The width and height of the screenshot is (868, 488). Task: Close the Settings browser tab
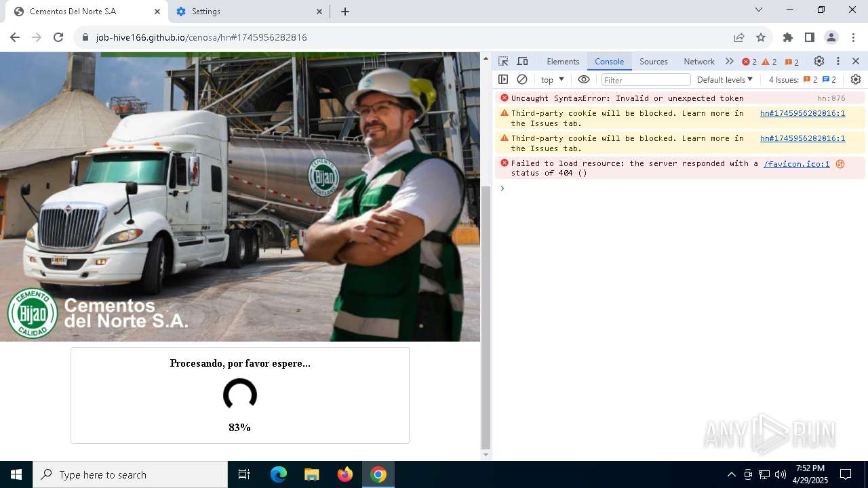319,12
